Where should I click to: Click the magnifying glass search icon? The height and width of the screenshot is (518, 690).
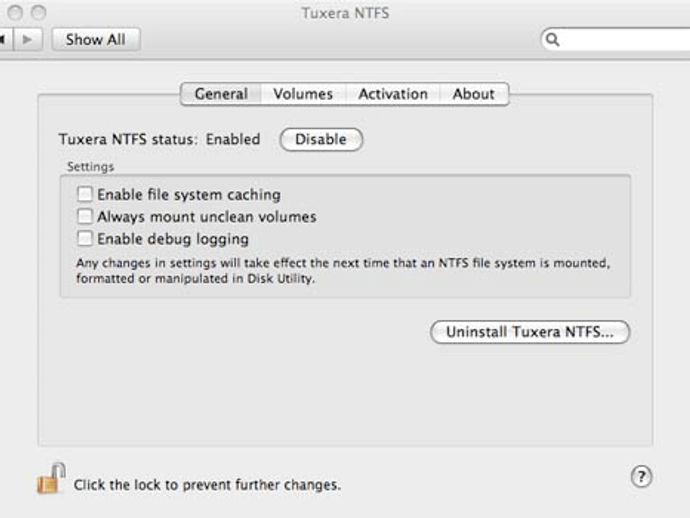tap(553, 40)
